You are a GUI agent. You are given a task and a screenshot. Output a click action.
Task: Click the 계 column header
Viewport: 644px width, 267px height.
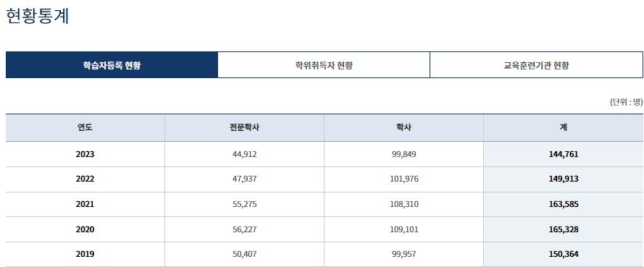563,127
